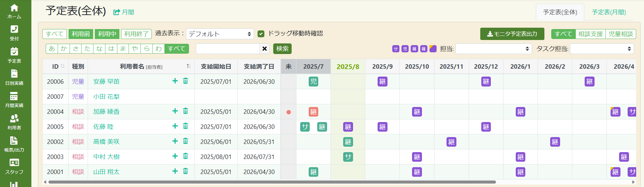This screenshot has height=187, width=644.
Task: Open the ホーム page from sidebar
Action: pos(14,11)
